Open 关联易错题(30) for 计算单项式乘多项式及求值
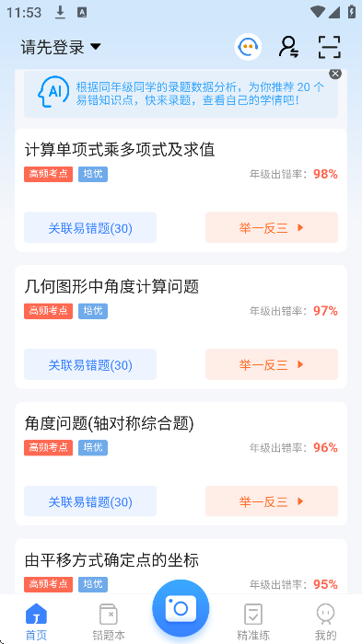The height and width of the screenshot is (644, 362). coord(90,227)
